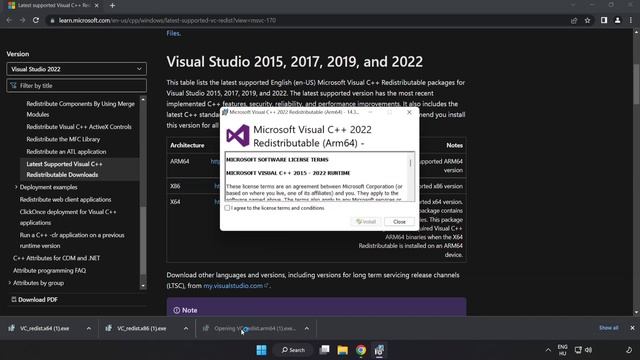Close the Latest supported Visual C++ tab
The height and width of the screenshot is (360, 640).
(x=96, y=5)
